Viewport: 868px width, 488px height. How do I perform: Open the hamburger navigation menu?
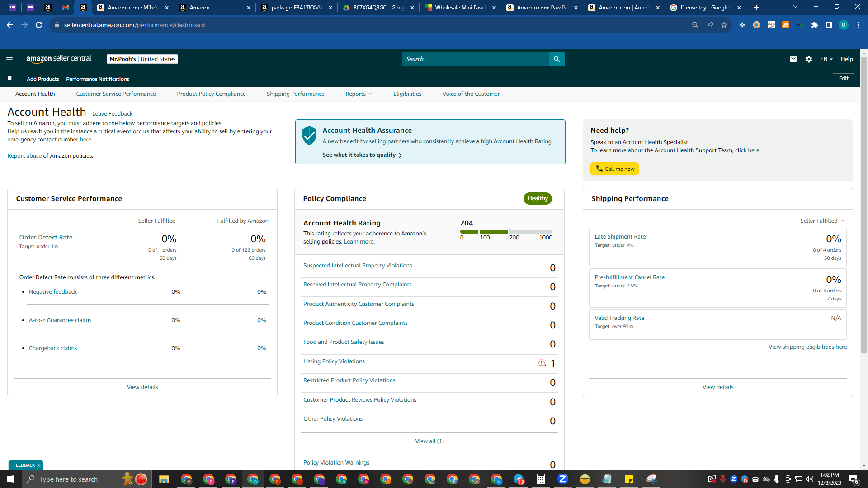pyautogui.click(x=9, y=59)
